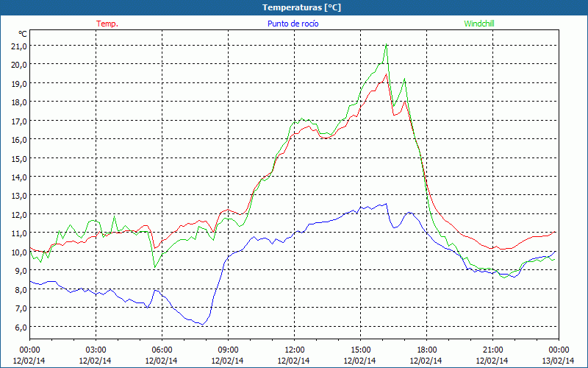The height and width of the screenshot is (368, 588).
Task: Click the '18,0' y-axis value
Action: click(x=19, y=102)
